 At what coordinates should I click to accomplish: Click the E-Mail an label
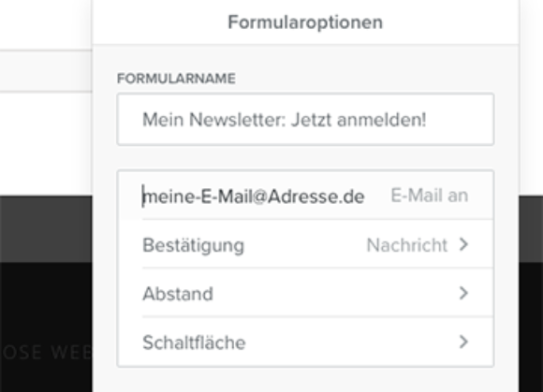430,196
